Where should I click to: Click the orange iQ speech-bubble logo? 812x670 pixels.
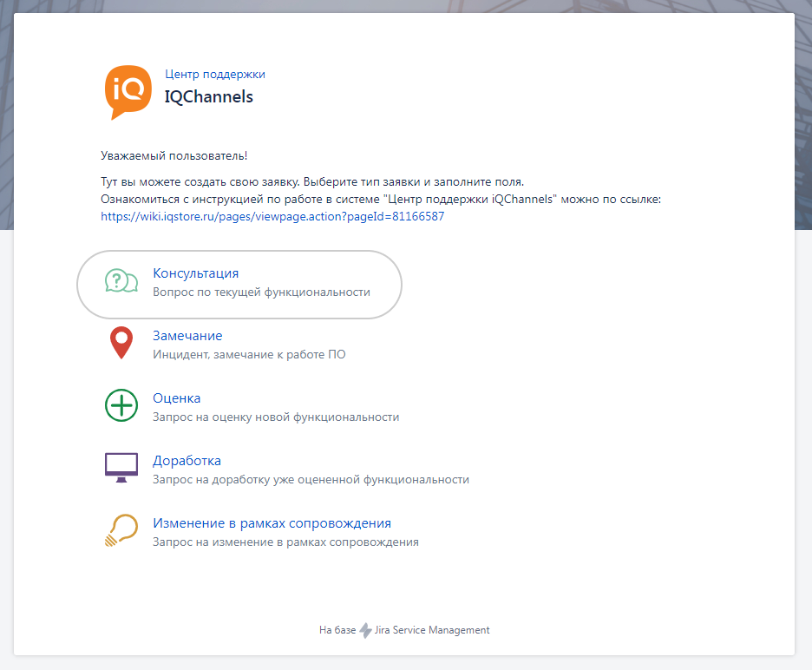pos(128,92)
